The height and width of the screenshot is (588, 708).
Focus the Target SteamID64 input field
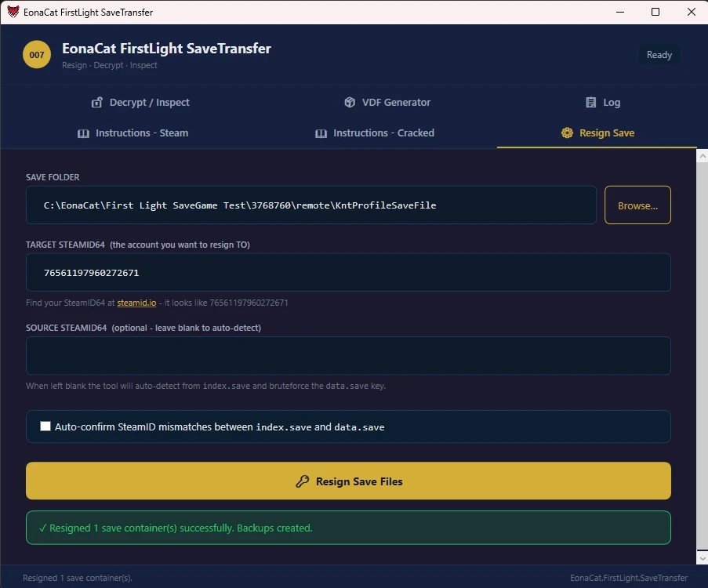[x=348, y=272]
